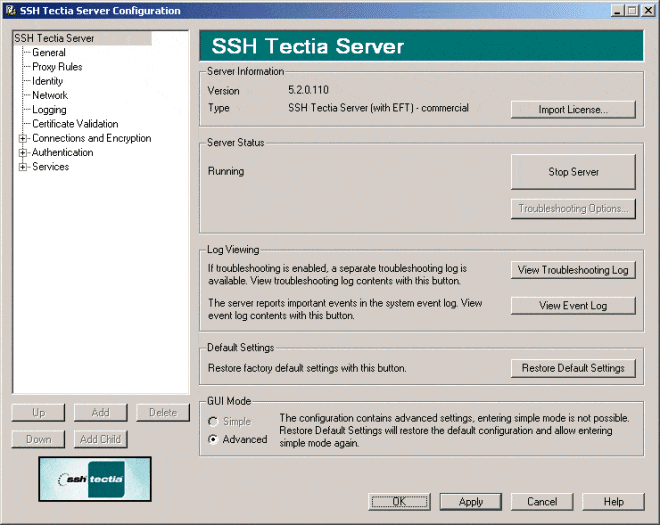Expand the Connections and Encryption node
660x525 pixels.
coord(23,138)
